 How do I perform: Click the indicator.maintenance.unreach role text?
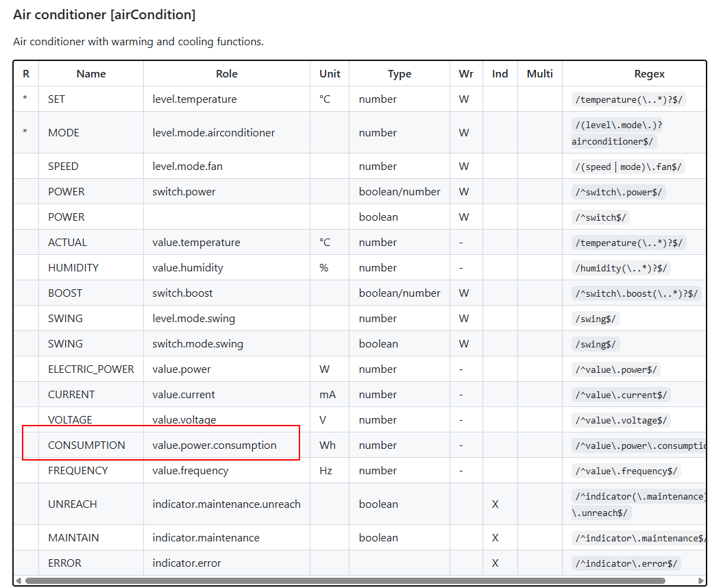[226, 504]
